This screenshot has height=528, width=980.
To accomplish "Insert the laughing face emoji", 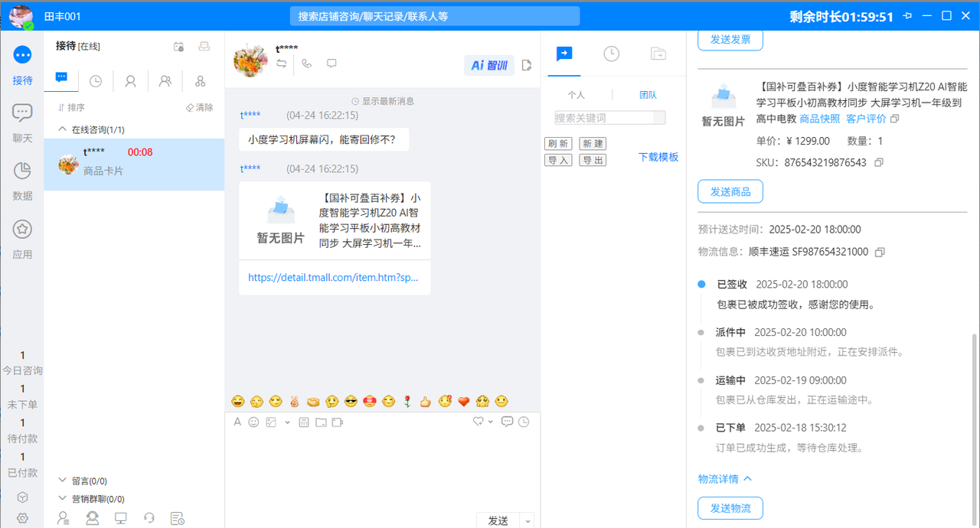I will tap(237, 401).
